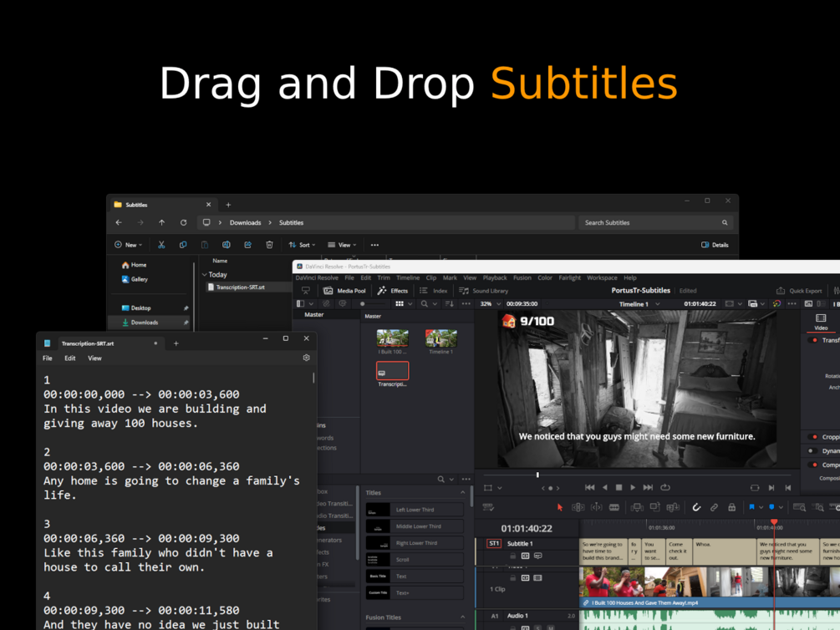Screen dimensions: 840x630
Task: Select the red arrow Selection tool
Action: (560, 507)
